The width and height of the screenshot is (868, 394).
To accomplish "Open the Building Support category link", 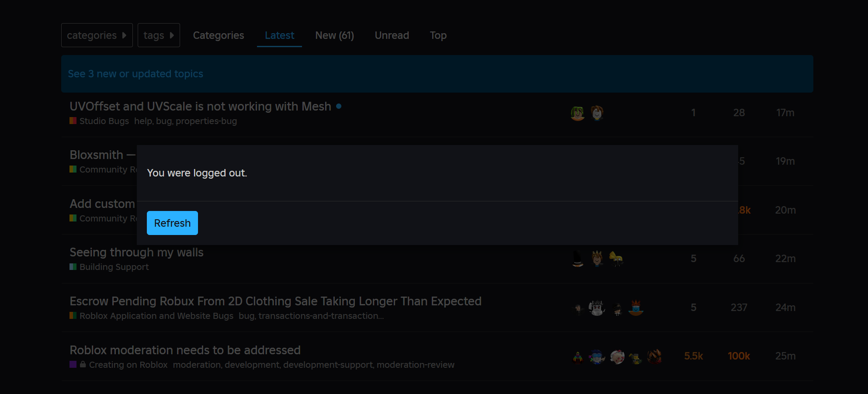I will click(114, 267).
